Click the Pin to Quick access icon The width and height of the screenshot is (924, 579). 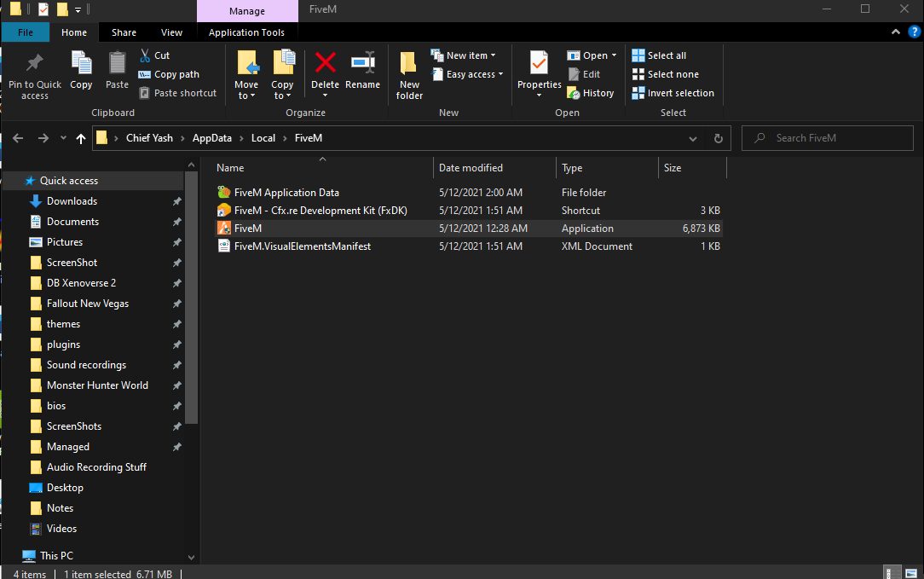click(x=35, y=63)
